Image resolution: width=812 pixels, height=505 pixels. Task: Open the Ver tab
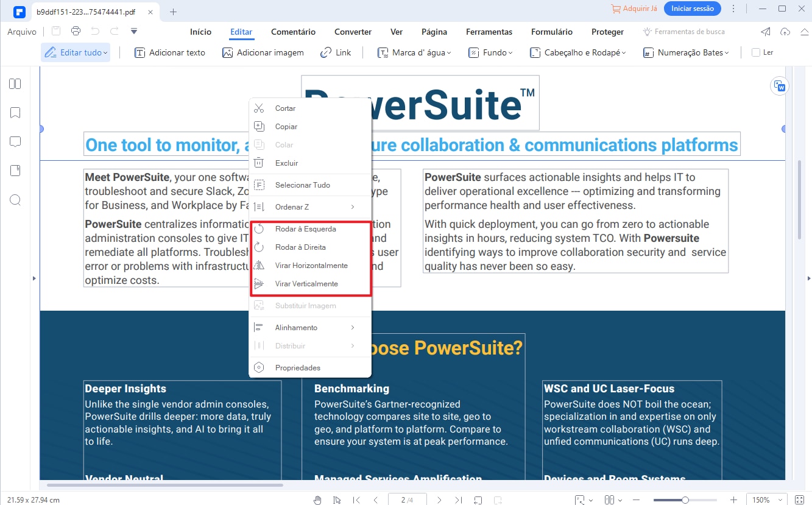[396, 32]
